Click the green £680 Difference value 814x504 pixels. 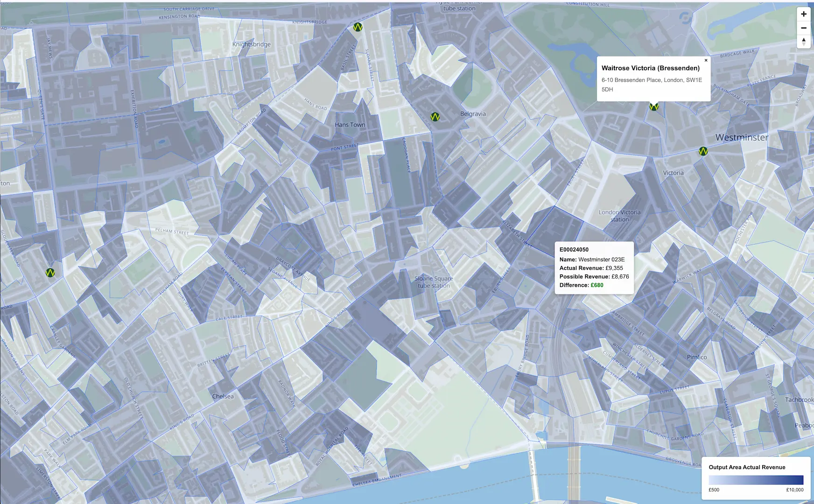point(596,285)
